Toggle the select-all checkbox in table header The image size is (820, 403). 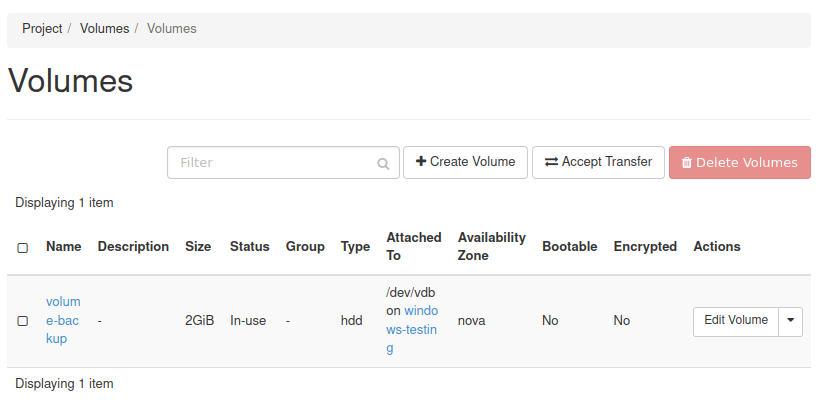click(23, 247)
